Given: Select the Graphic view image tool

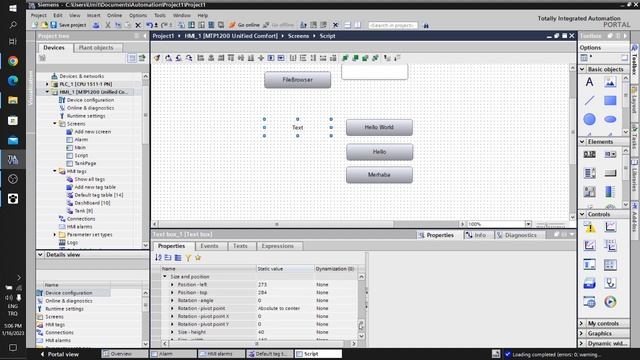Looking at the screenshot, I should (610, 82).
